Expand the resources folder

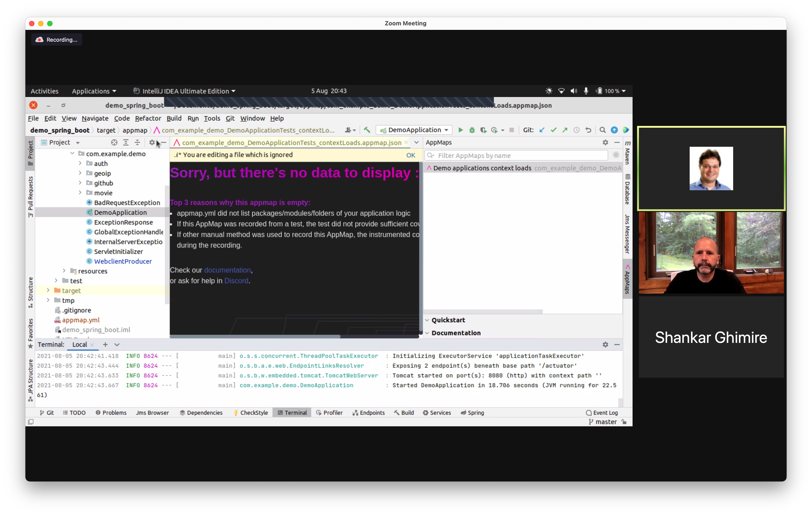click(x=64, y=271)
